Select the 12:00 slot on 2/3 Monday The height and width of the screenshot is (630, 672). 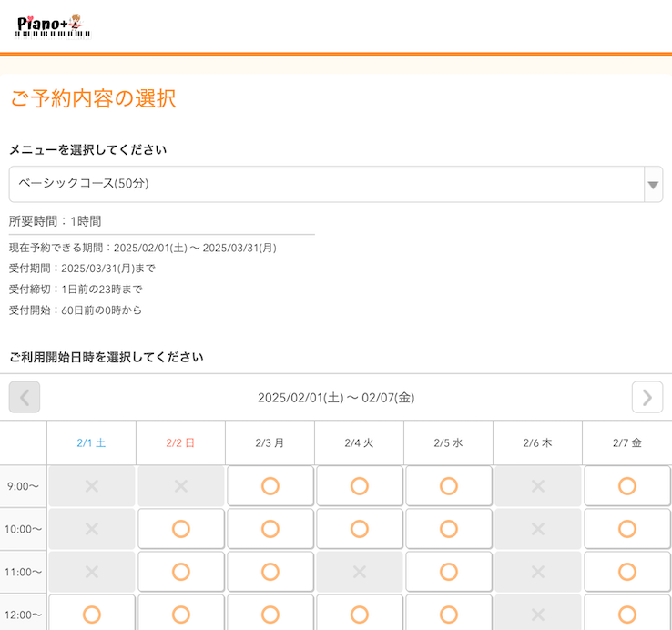point(270,613)
